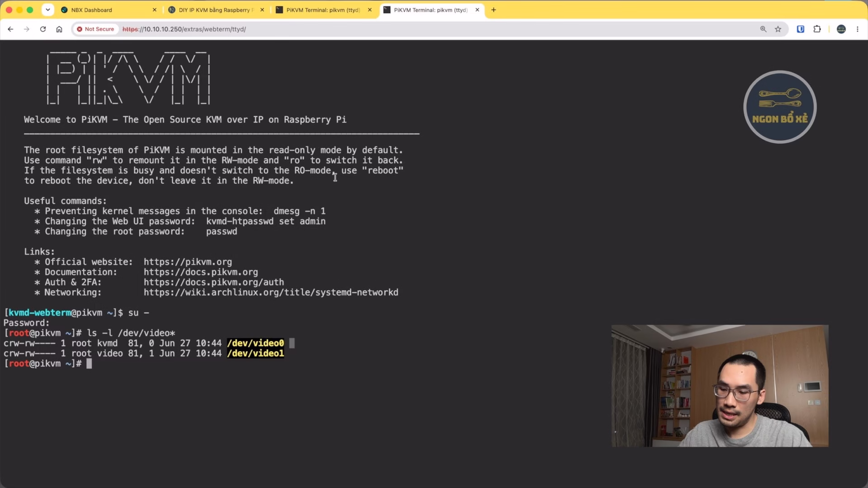Close the first PiKVM Terminal tab

370,9
